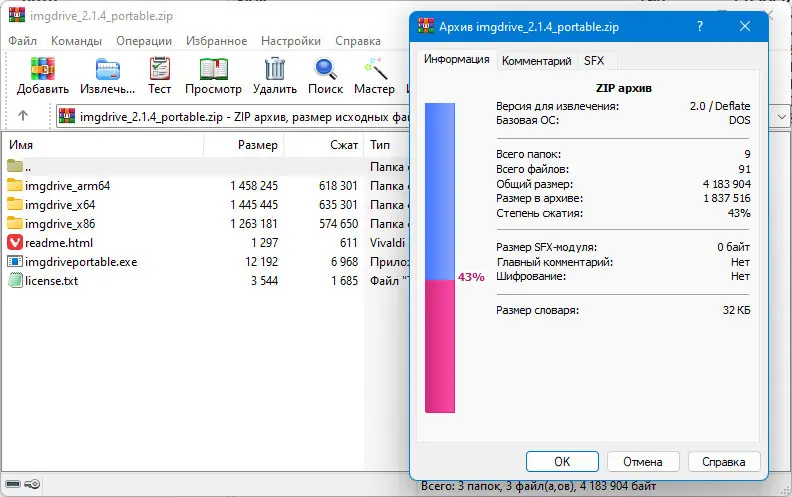792x497 pixels.
Task: Click packed value 635 301
Action: (x=338, y=205)
